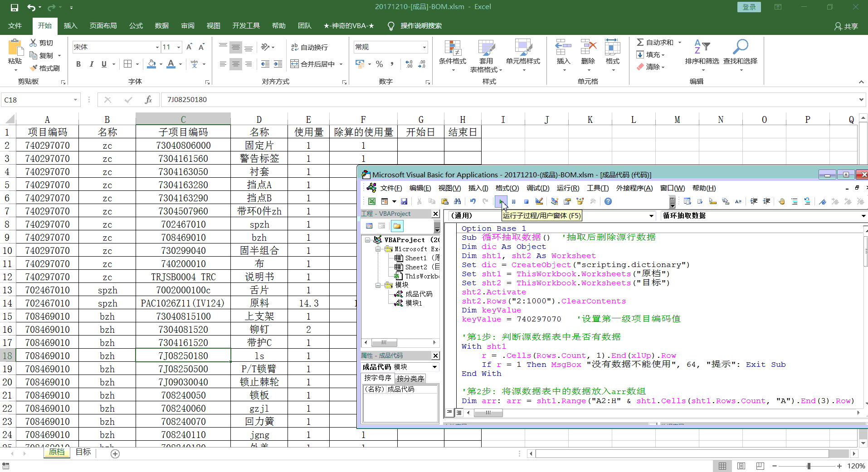Image resolution: width=868 pixels, height=472 pixels.
Task: Click 自动求和 AutoSum button
Action: 655,42
